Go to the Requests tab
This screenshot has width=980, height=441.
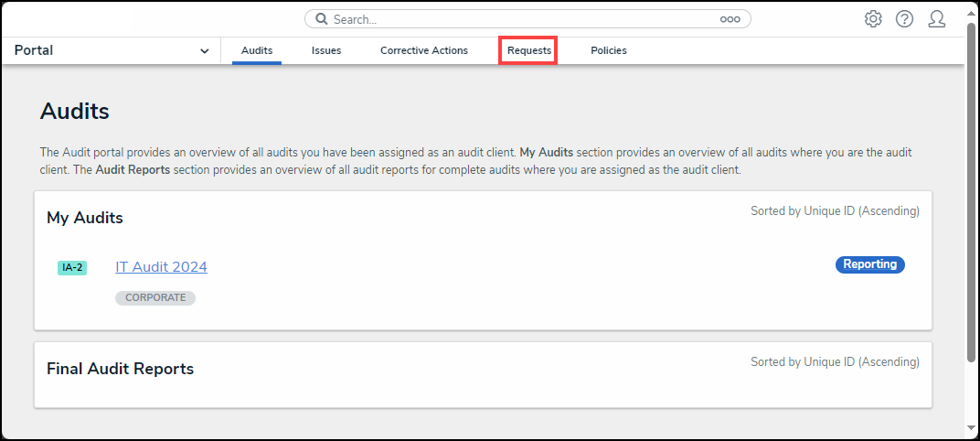(529, 51)
